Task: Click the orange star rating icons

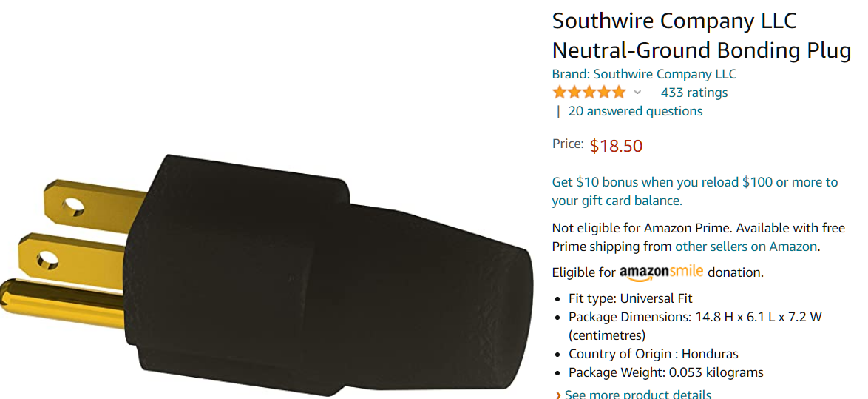Action: click(589, 93)
